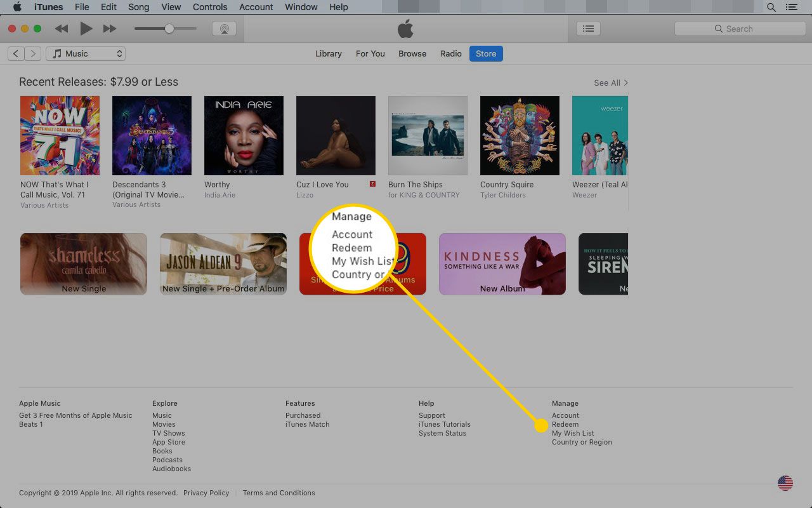Open the Apple menu
812x508 pixels.
tap(17, 7)
